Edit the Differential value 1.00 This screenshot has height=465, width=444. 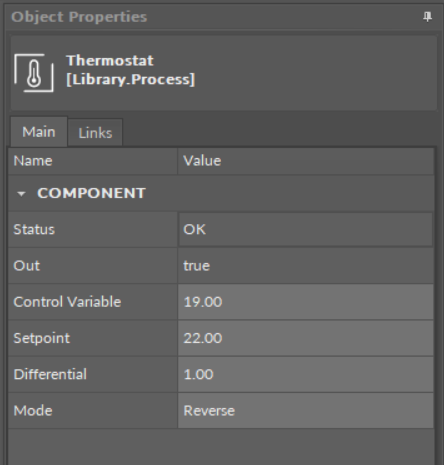coord(306,374)
